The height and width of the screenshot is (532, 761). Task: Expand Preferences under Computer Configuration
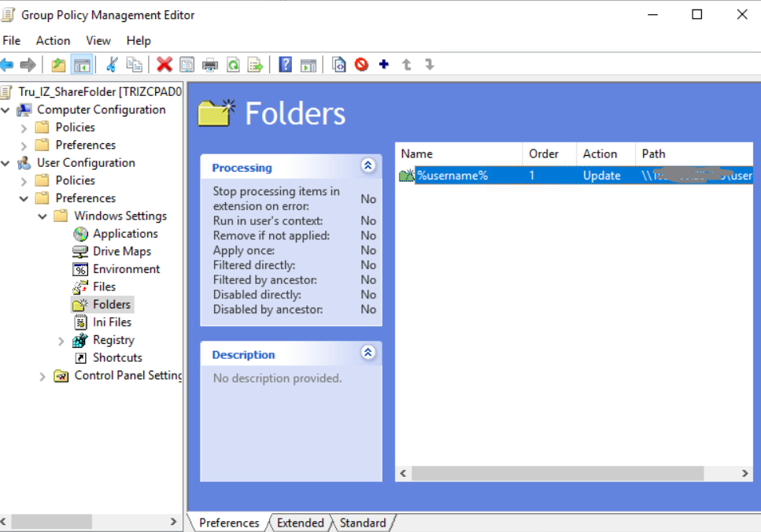[24, 146]
